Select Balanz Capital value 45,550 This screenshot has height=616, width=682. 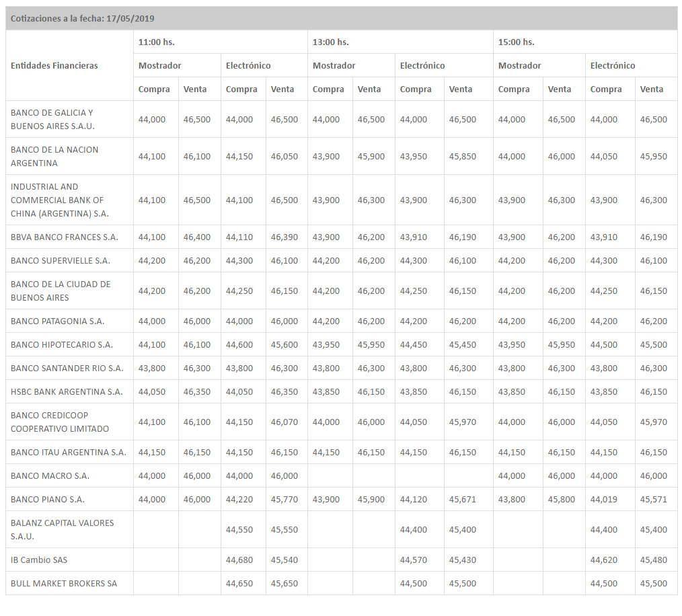click(285, 529)
